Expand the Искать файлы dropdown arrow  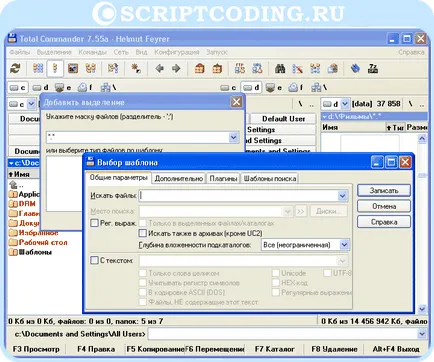click(x=342, y=196)
